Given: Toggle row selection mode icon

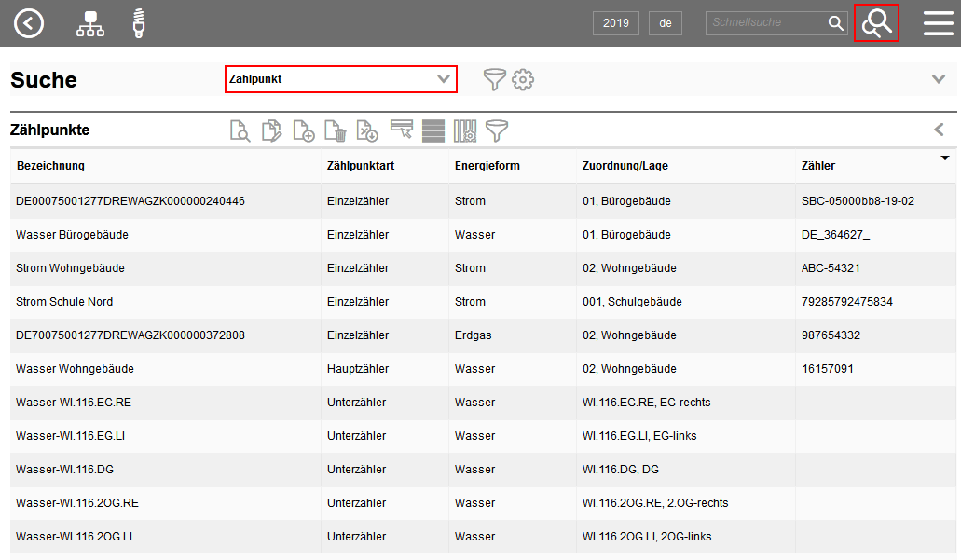Looking at the screenshot, I should pyautogui.click(x=402, y=130).
